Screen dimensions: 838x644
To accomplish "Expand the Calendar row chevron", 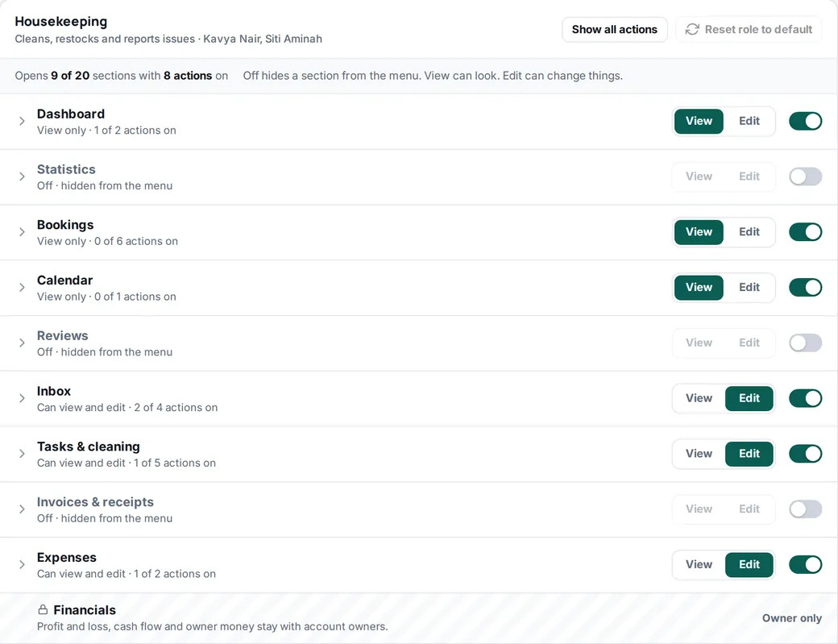I will [x=22, y=288].
